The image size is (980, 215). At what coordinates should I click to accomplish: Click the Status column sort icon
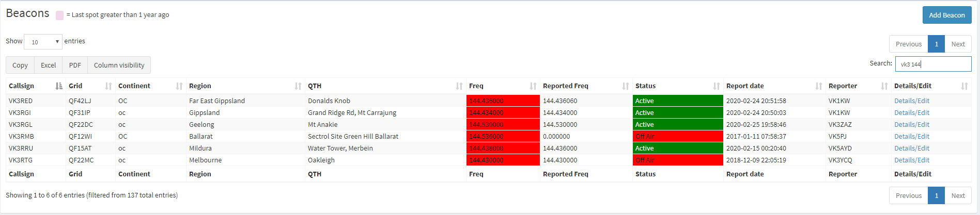click(x=717, y=86)
